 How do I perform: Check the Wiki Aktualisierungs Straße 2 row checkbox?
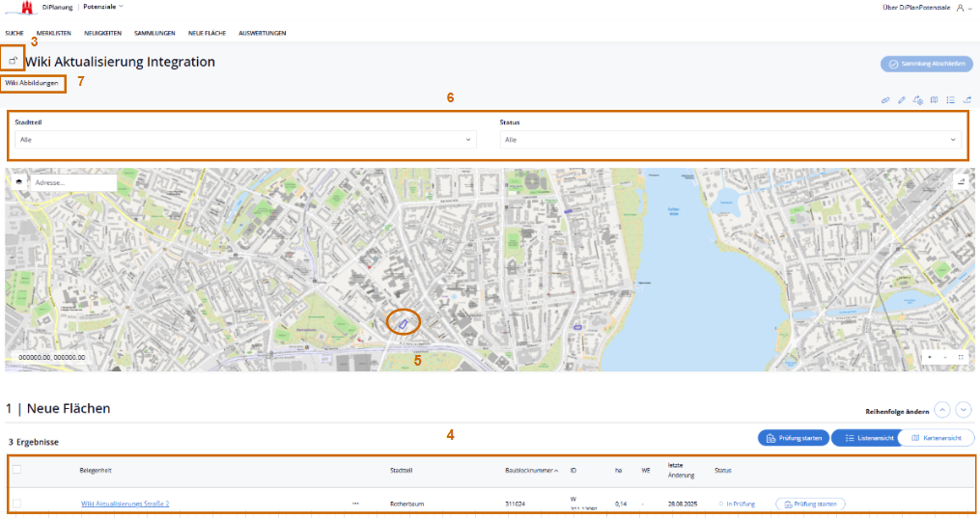click(16, 504)
